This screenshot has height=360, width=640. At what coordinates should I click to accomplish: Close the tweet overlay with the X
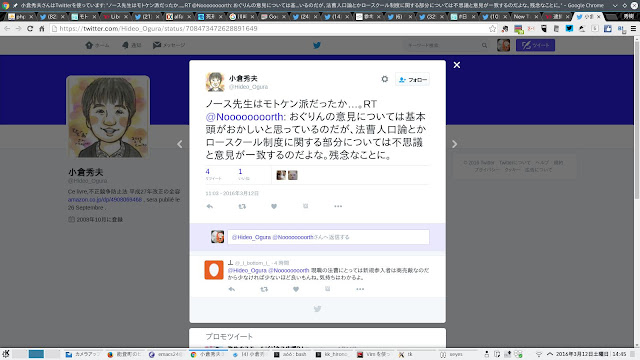click(x=457, y=65)
